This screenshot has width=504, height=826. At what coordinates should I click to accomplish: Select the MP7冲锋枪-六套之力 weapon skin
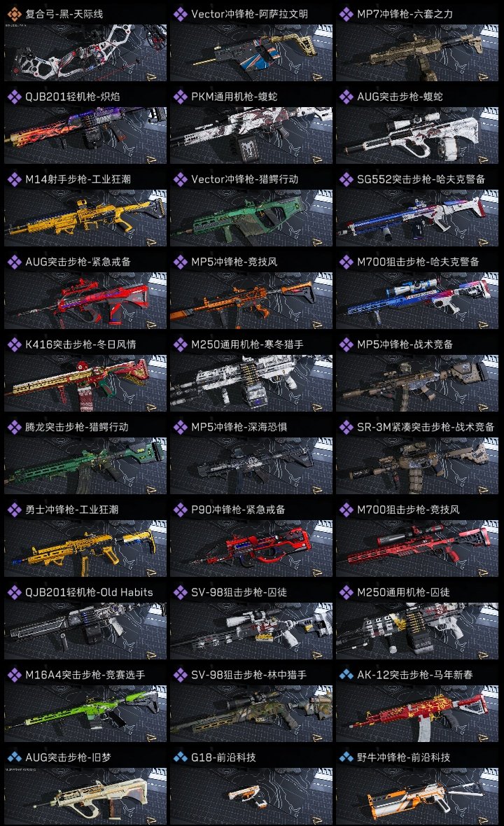pyautogui.click(x=417, y=52)
